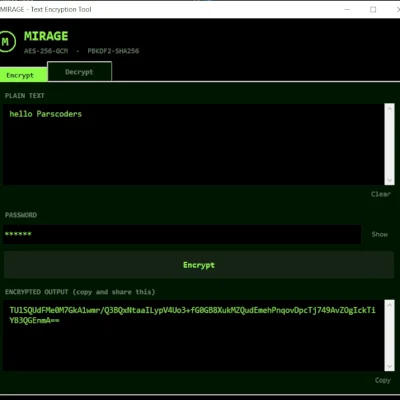Viewport: 400px width, 400px height.
Task: Click into the plain text area
Action: pyautogui.click(x=193, y=144)
